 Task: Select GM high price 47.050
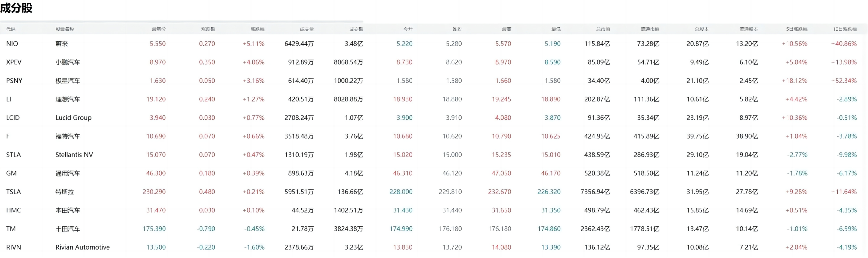pos(501,173)
